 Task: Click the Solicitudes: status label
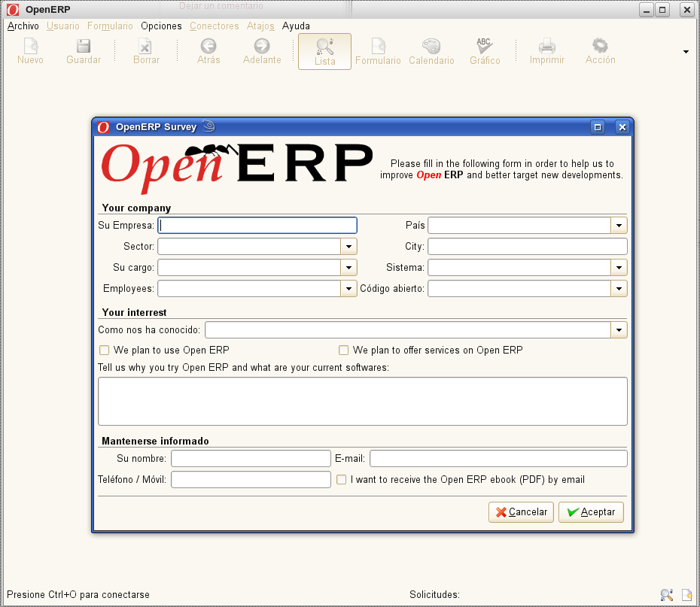click(434, 594)
